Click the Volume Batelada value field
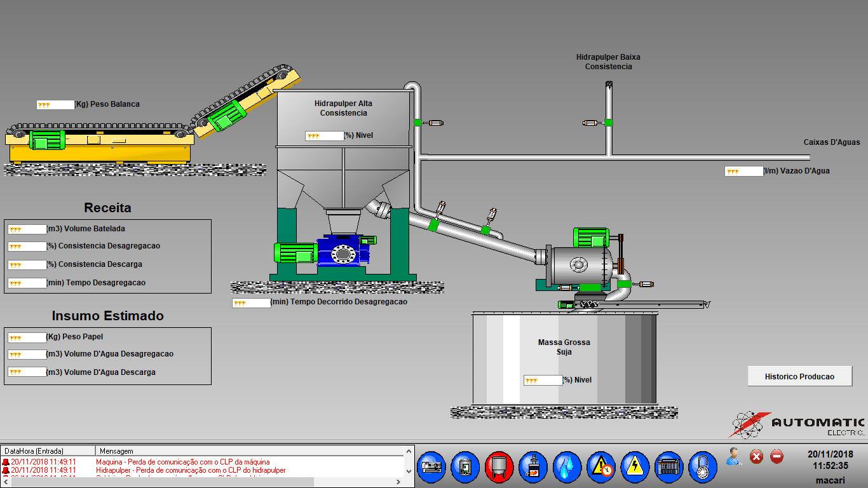The width and height of the screenshot is (868, 488). [27, 229]
